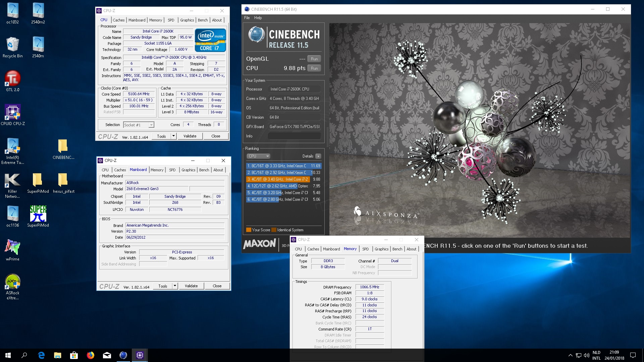This screenshot has width=644, height=362.
Task: Open Intel Extreme Tuning Utility shortcut
Action: tap(13, 151)
